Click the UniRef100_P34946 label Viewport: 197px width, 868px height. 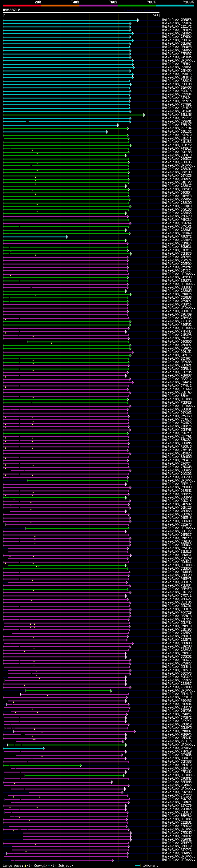pyautogui.click(x=177, y=785)
